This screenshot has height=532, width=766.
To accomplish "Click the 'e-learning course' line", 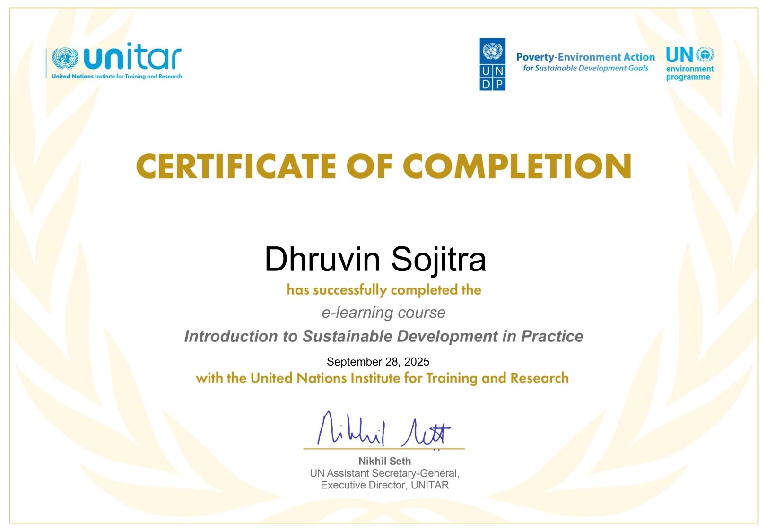I will [383, 313].
